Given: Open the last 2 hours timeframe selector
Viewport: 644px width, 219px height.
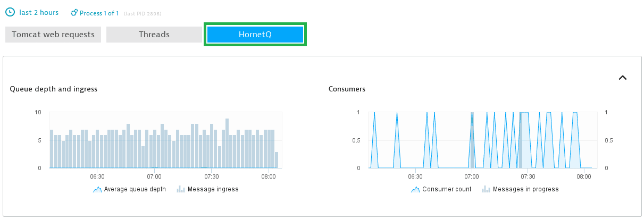Looking at the screenshot, I should [39, 12].
